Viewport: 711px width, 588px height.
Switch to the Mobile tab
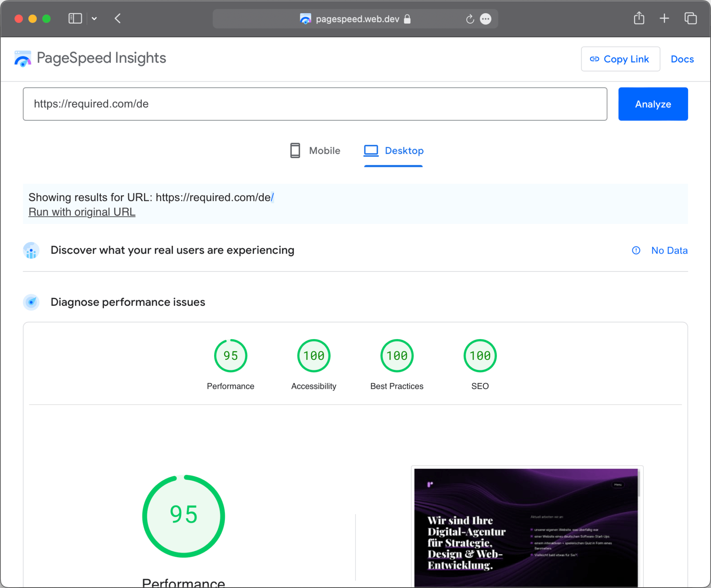(324, 151)
